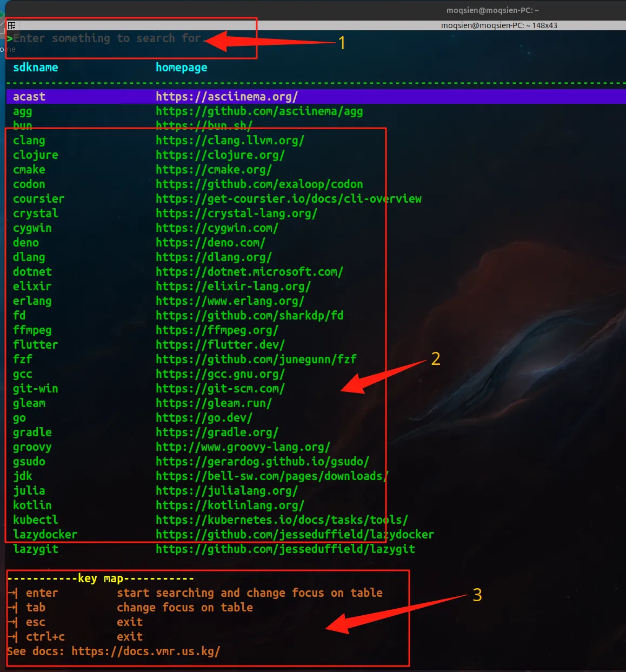Click the terminal title bar 'moqsien@moqsien-PC: ~ 148x43'

(x=499, y=25)
